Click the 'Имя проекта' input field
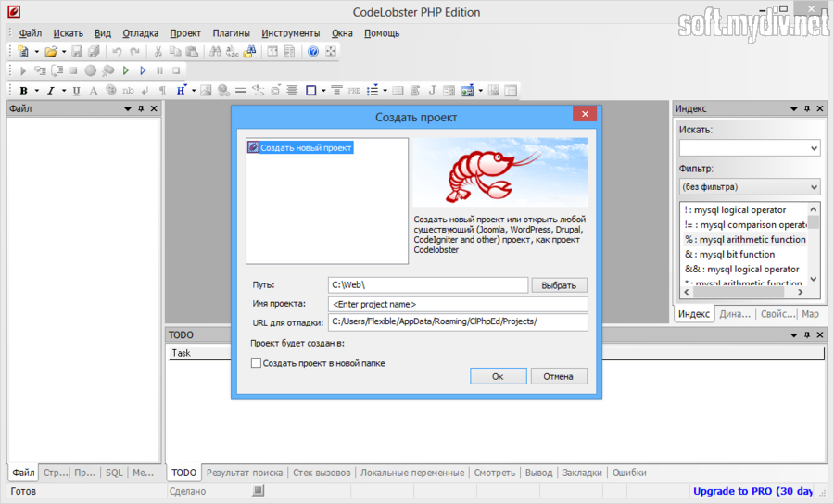The height and width of the screenshot is (504, 834). click(x=458, y=304)
